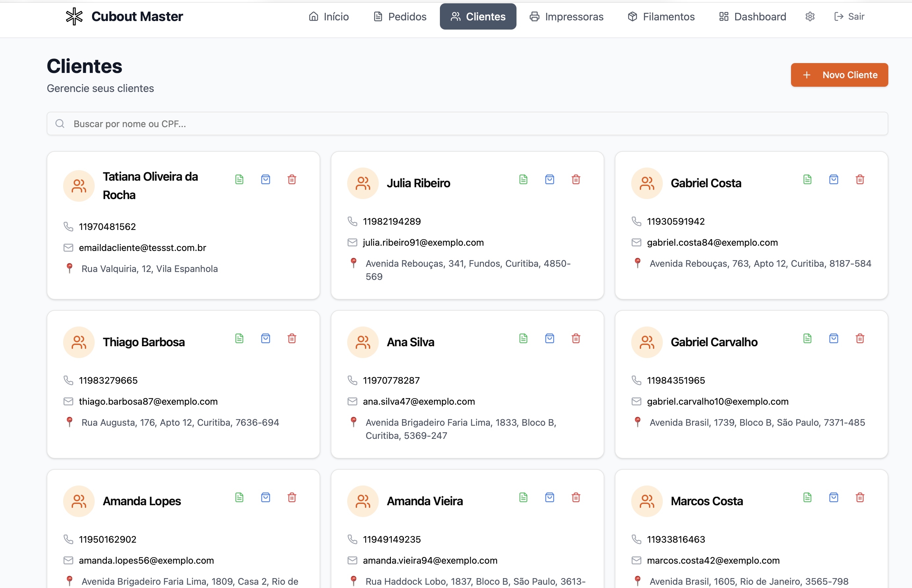Click shopping bag icon for Gabriel Carvalho
The height and width of the screenshot is (588, 912).
click(834, 338)
